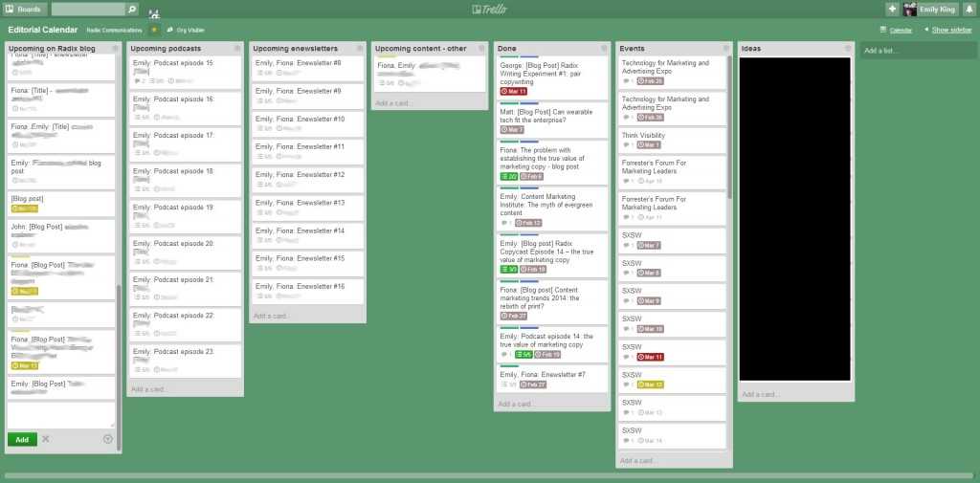Click the Trello logo in header
The height and width of the screenshot is (483, 980).
(x=489, y=9)
